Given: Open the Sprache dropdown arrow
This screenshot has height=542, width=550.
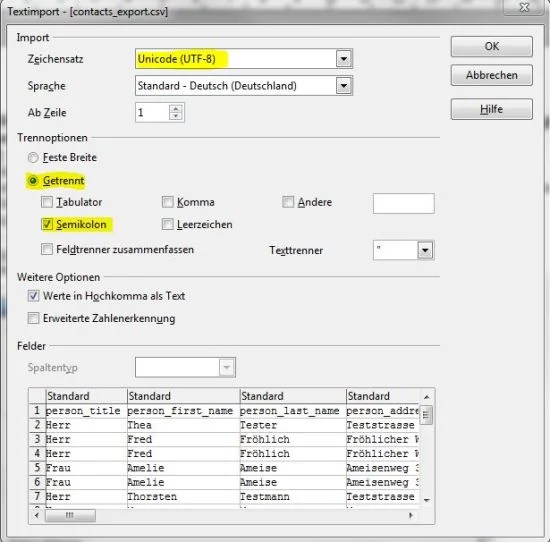Looking at the screenshot, I should click(x=344, y=86).
